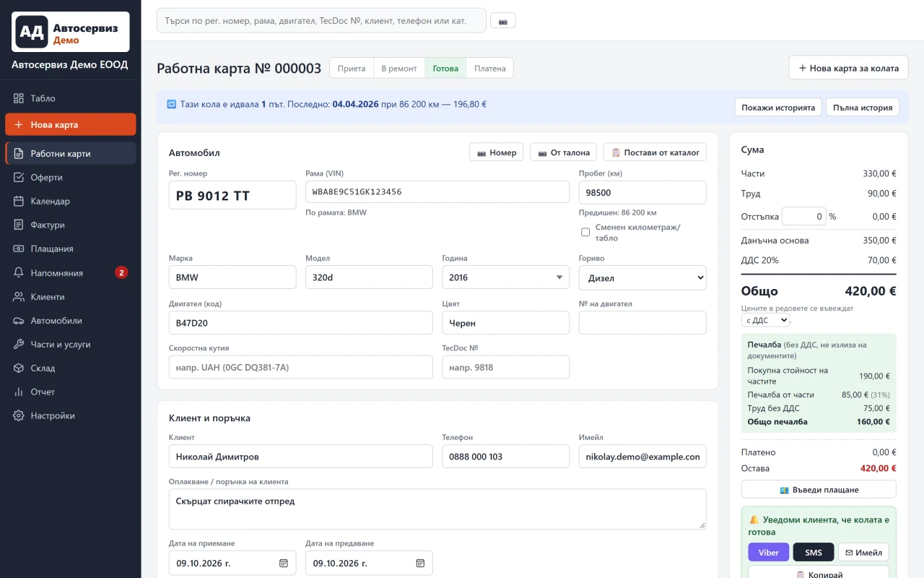
Task: Focus the top search field
Action: pyautogui.click(x=321, y=21)
